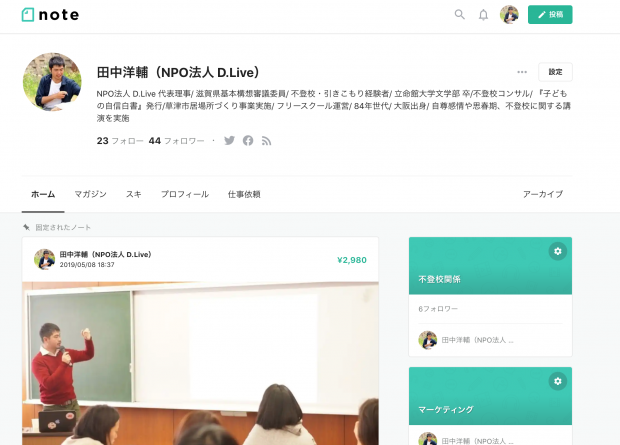The image size is (620, 445).
Task: Open the three-dots more options menu
Action: pos(522,72)
